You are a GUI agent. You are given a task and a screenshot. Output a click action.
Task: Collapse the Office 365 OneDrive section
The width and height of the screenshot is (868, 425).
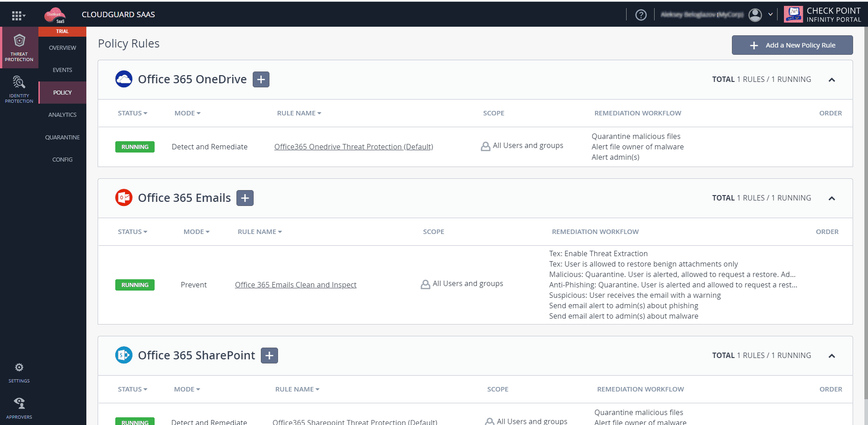tap(831, 80)
